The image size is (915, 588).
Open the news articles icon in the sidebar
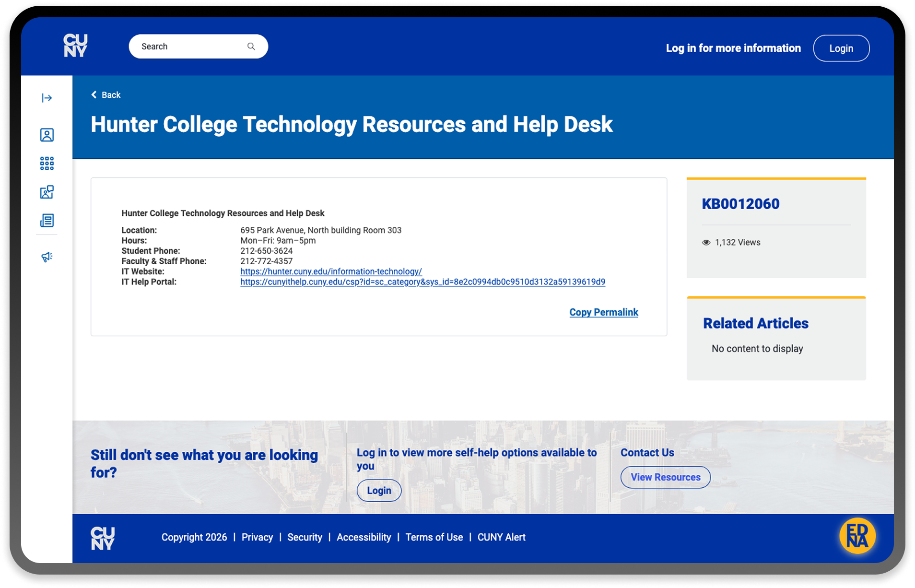click(x=47, y=221)
